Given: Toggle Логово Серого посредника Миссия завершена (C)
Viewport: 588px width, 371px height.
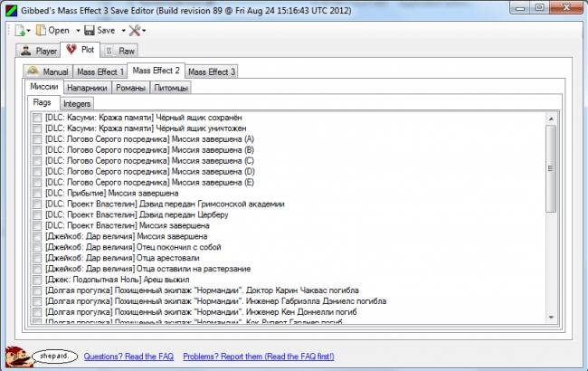Looking at the screenshot, I should click(37, 161).
